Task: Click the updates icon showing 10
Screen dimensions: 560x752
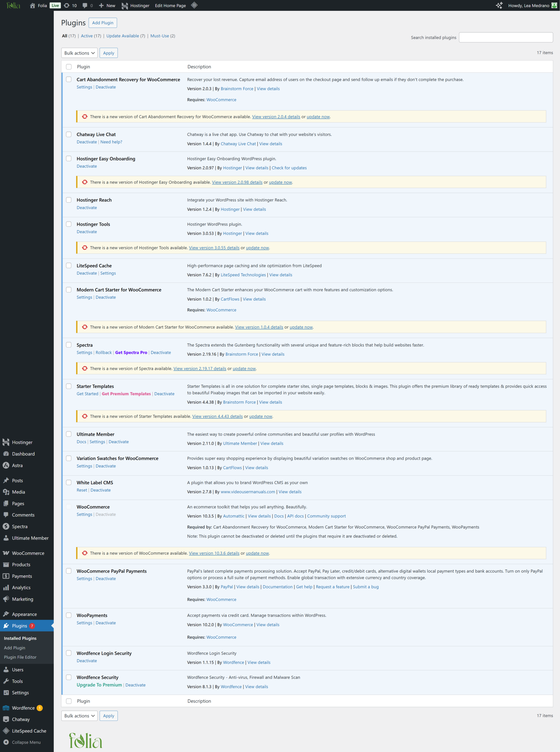Action: (x=67, y=5)
